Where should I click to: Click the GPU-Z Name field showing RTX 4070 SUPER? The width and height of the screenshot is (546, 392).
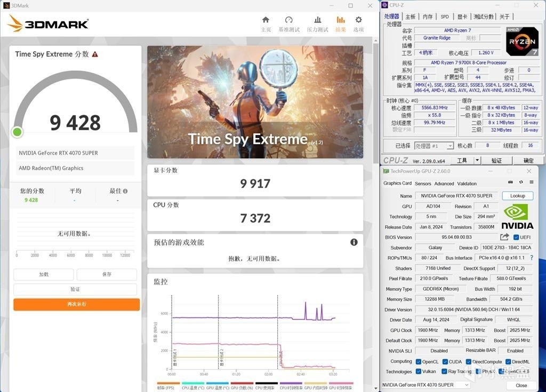456,196
